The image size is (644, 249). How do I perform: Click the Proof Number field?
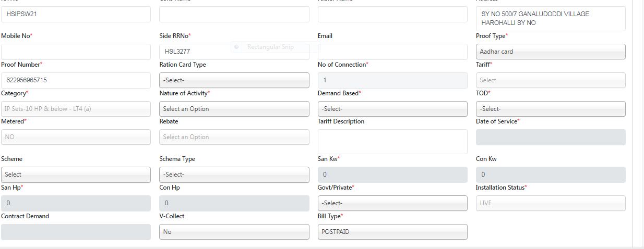tap(76, 80)
